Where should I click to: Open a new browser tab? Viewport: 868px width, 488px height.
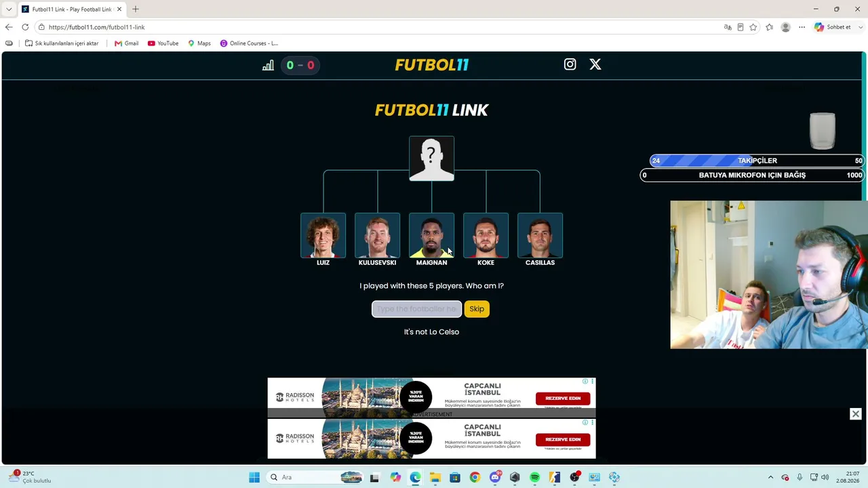136,9
